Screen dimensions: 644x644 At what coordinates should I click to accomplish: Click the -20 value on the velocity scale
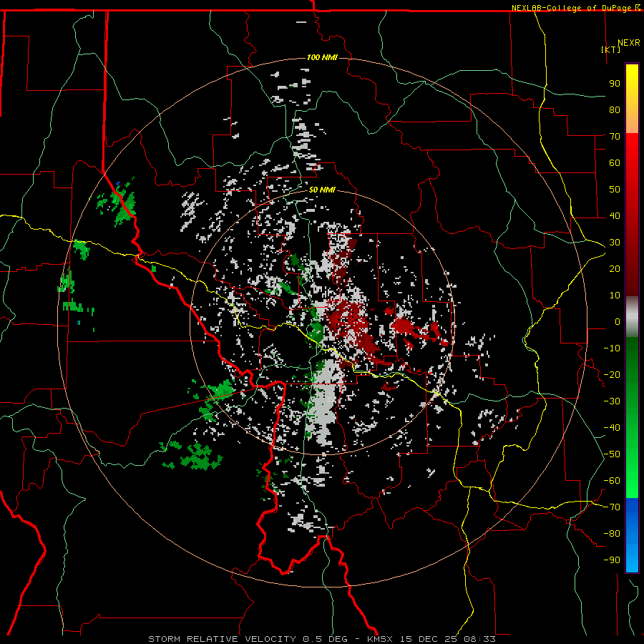tap(612, 375)
